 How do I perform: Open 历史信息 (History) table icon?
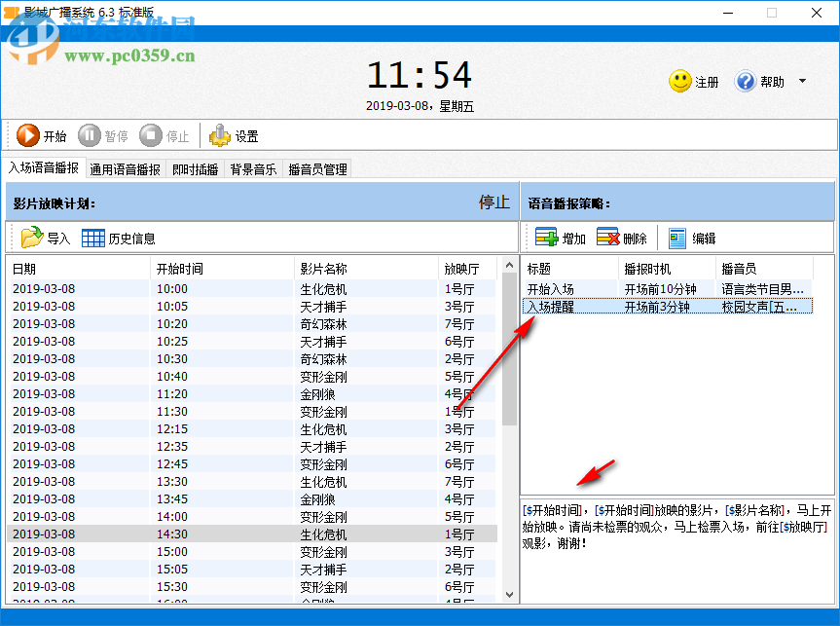click(93, 237)
